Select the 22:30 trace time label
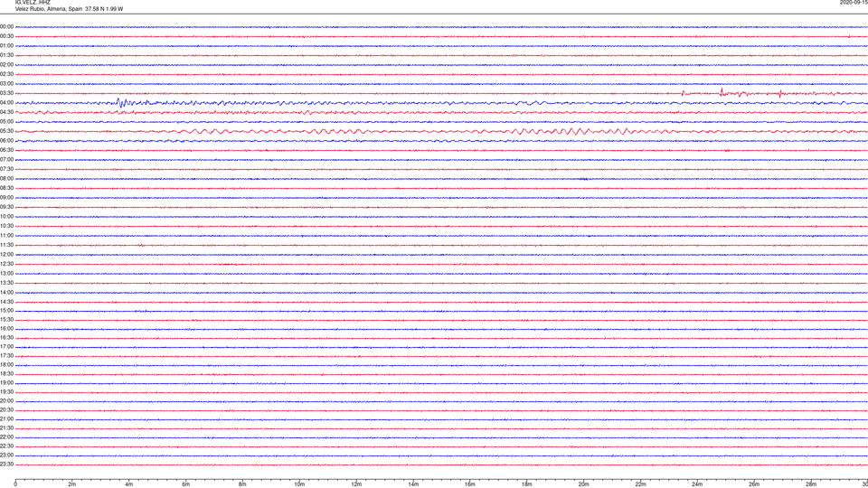 point(6,446)
